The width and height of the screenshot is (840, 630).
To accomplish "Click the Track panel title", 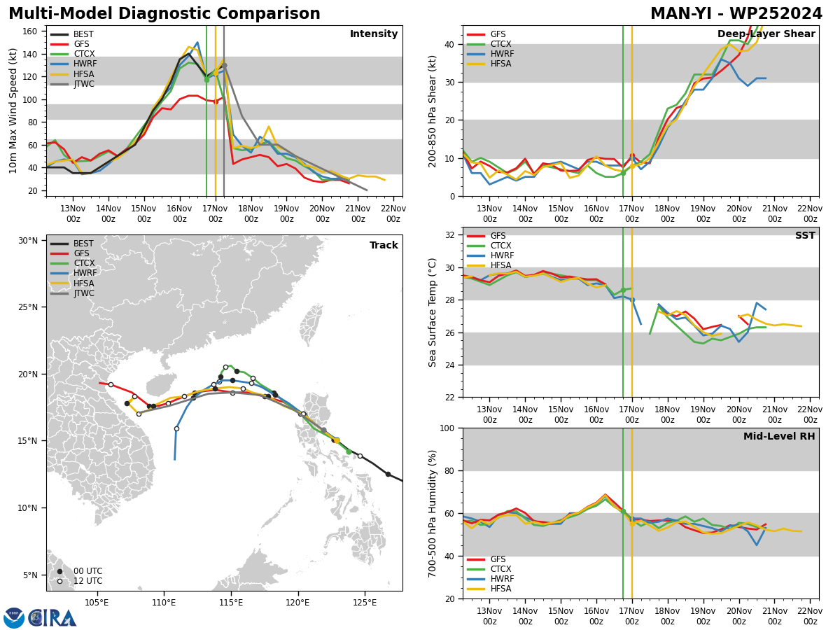I will [384, 246].
